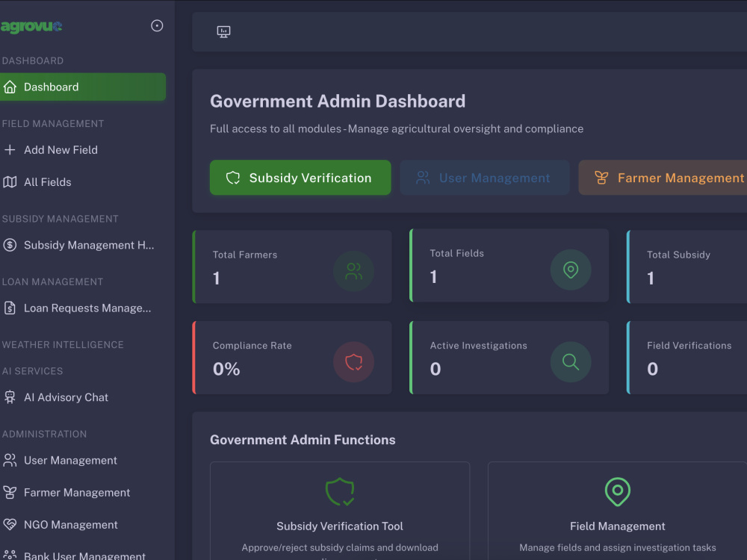
Task: Click the FIELD MANAGEMENT section label
Action: pos(53,124)
